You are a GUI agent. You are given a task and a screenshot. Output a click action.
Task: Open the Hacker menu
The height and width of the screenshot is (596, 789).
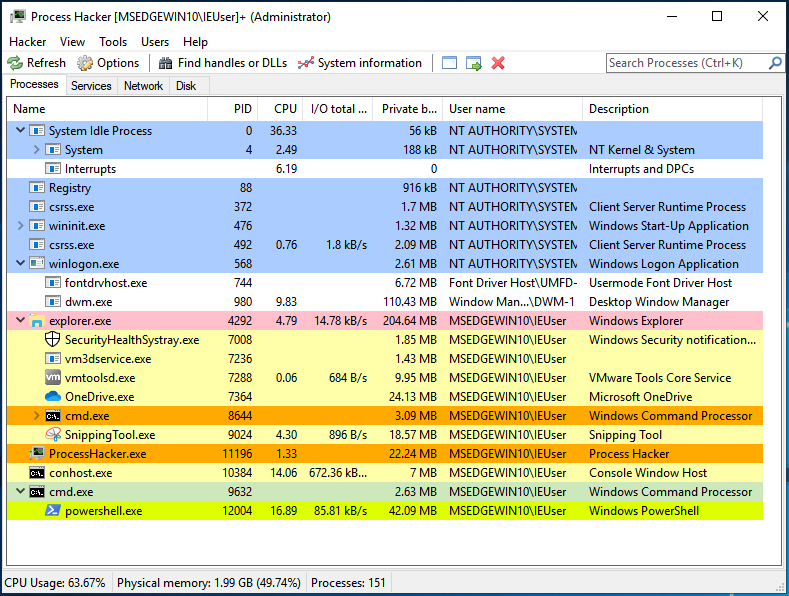(x=28, y=42)
